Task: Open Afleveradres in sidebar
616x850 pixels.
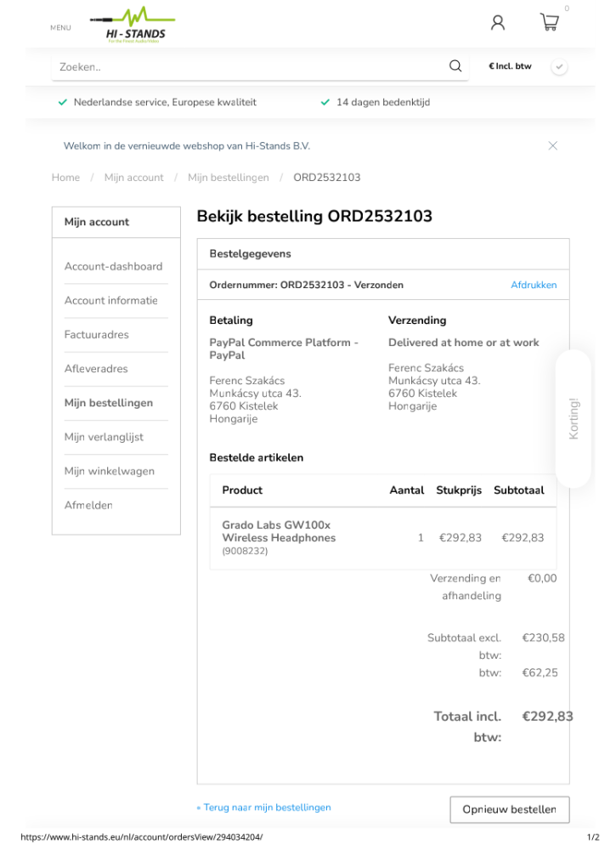Action: (x=96, y=369)
